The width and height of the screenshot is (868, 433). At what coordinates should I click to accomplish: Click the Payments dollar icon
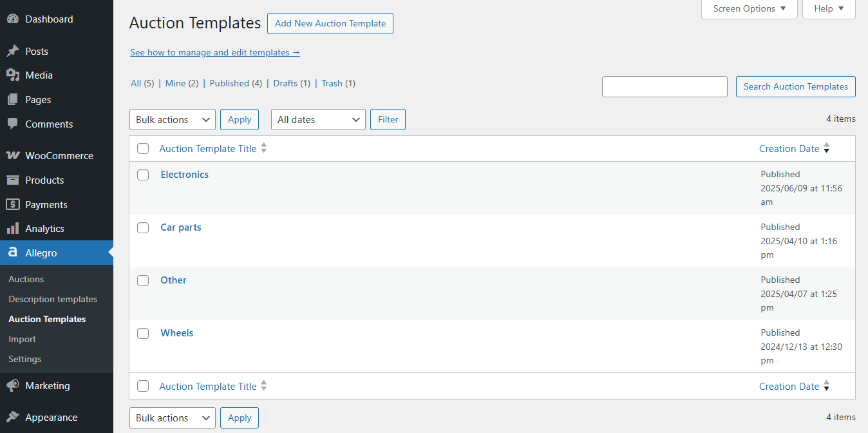tap(13, 204)
